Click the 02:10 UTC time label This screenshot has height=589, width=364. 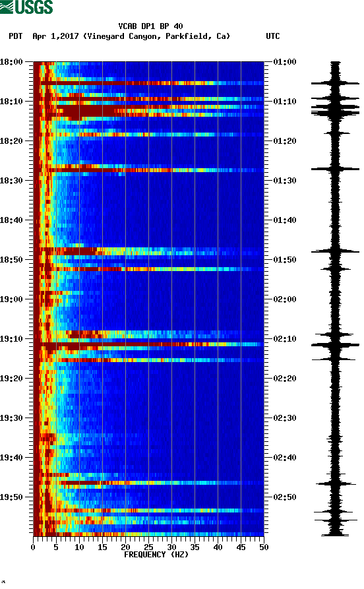[285, 339]
